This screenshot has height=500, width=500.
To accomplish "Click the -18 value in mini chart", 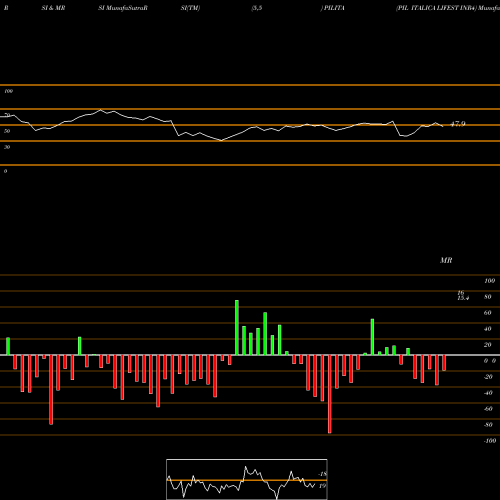I will tap(322, 474).
